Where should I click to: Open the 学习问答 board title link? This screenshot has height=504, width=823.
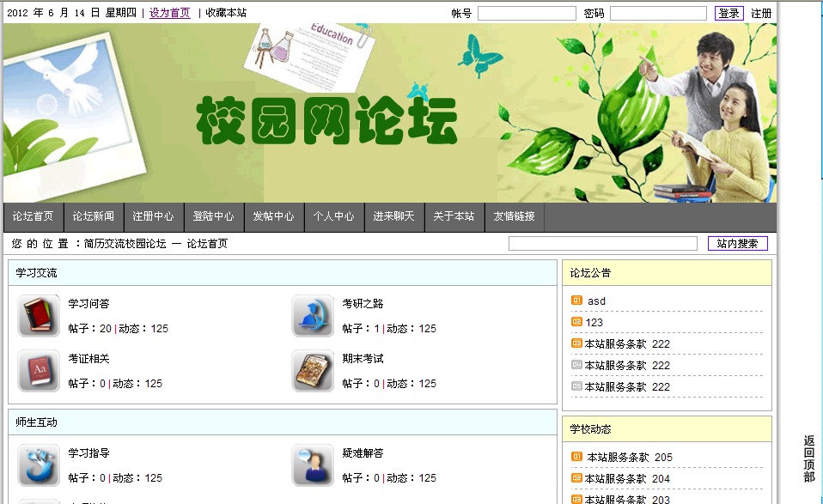(88, 304)
